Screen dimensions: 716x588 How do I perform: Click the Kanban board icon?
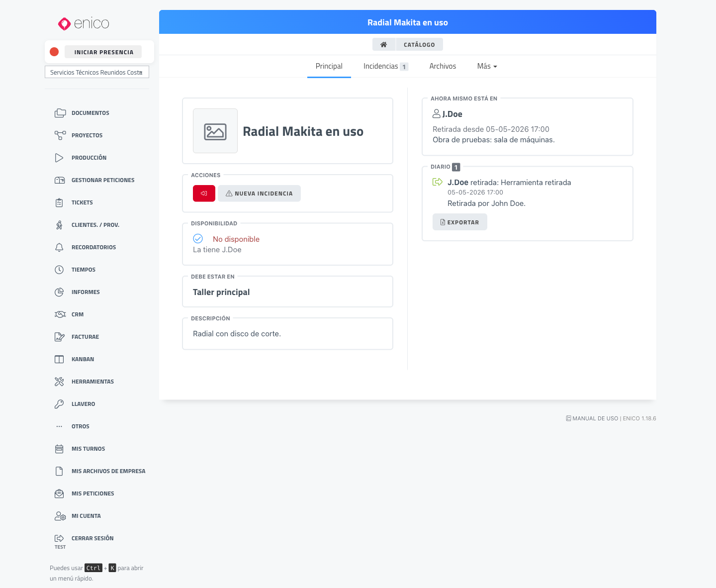pyautogui.click(x=59, y=359)
